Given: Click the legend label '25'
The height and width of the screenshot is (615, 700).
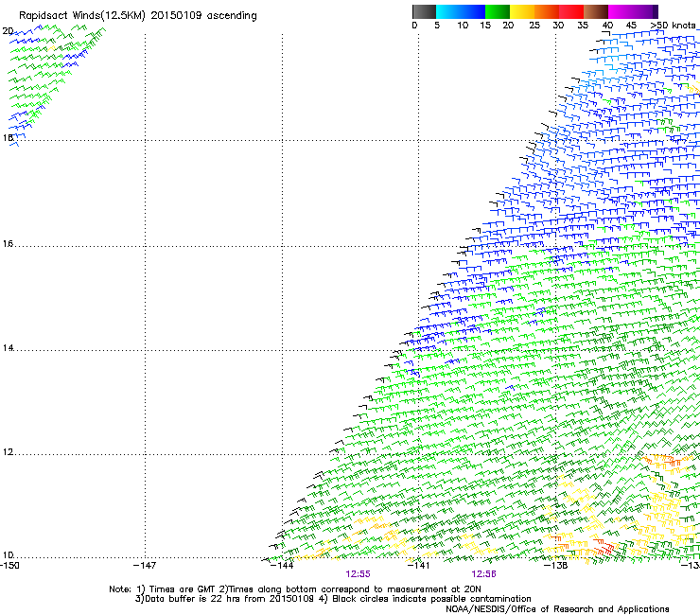Looking at the screenshot, I should (x=534, y=26).
